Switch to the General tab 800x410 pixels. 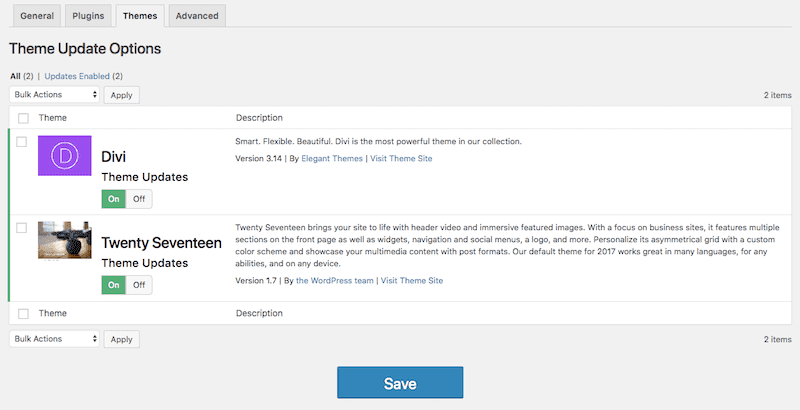tap(37, 16)
